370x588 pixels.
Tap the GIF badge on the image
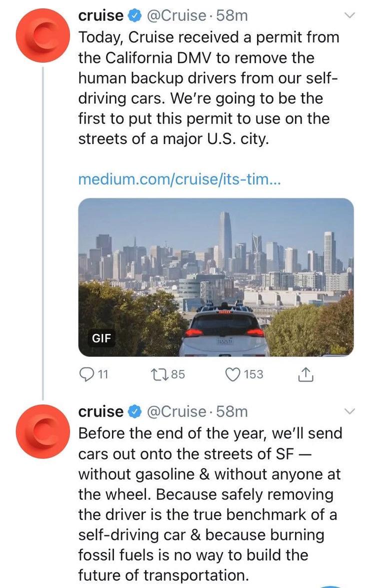101,338
